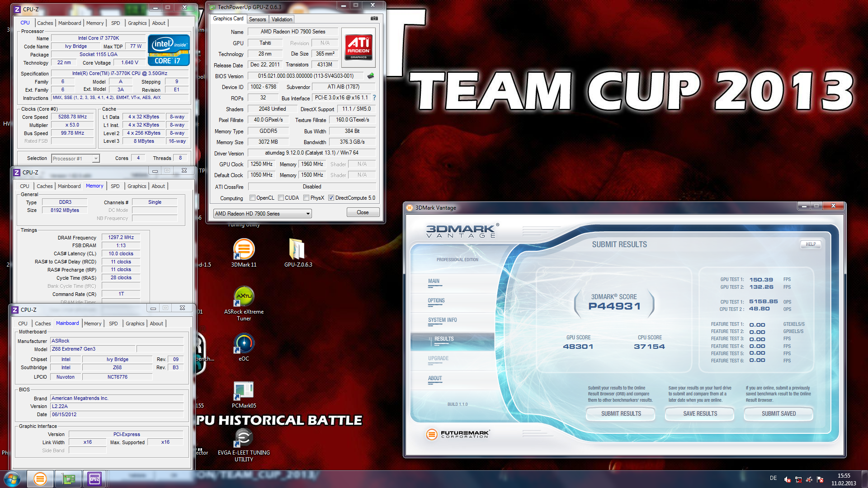
Task: Open UPGRADE section in 3DMark Vantage
Action: [x=452, y=360]
